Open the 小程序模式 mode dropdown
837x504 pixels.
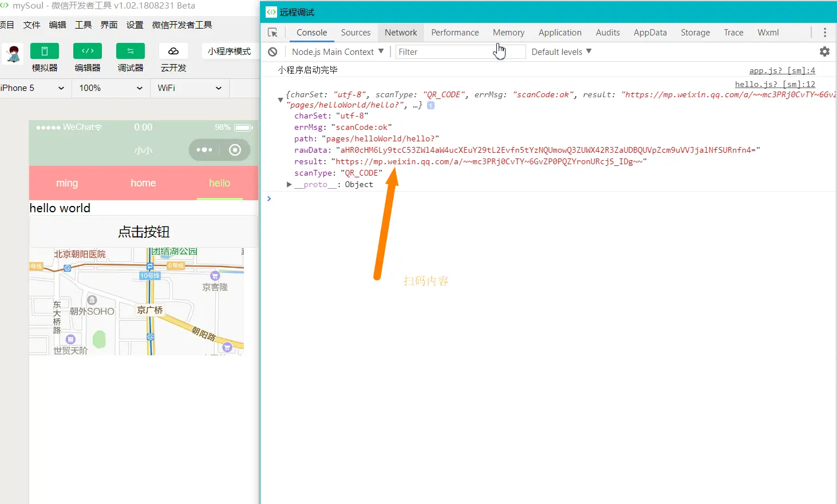(x=229, y=51)
